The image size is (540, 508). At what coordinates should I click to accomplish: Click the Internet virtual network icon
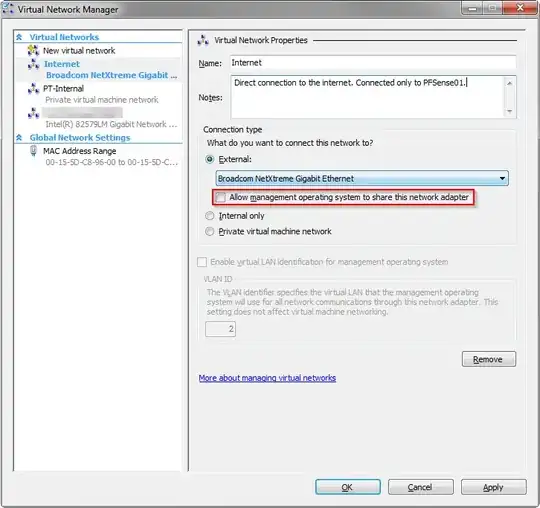click(x=33, y=64)
